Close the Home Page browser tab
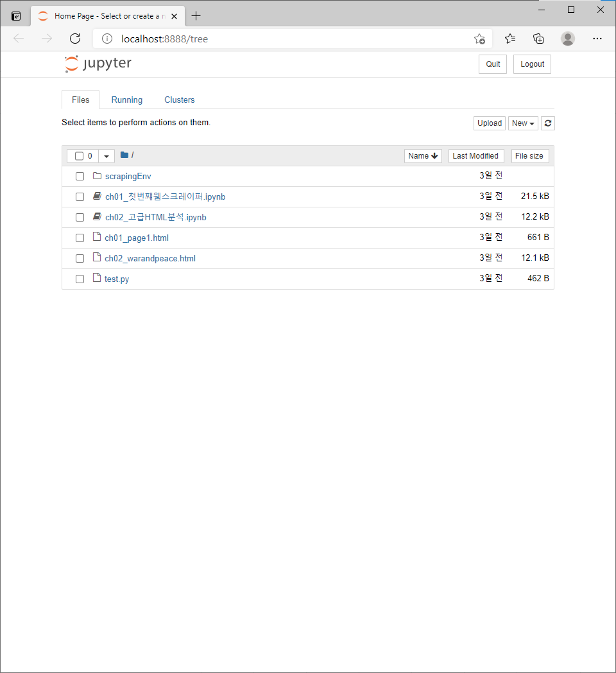This screenshot has width=616, height=673. tap(174, 16)
